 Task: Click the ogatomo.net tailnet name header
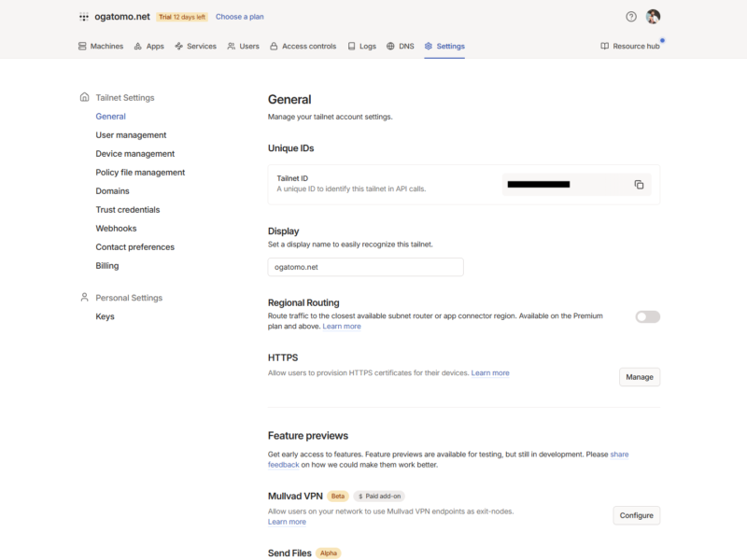122,17
